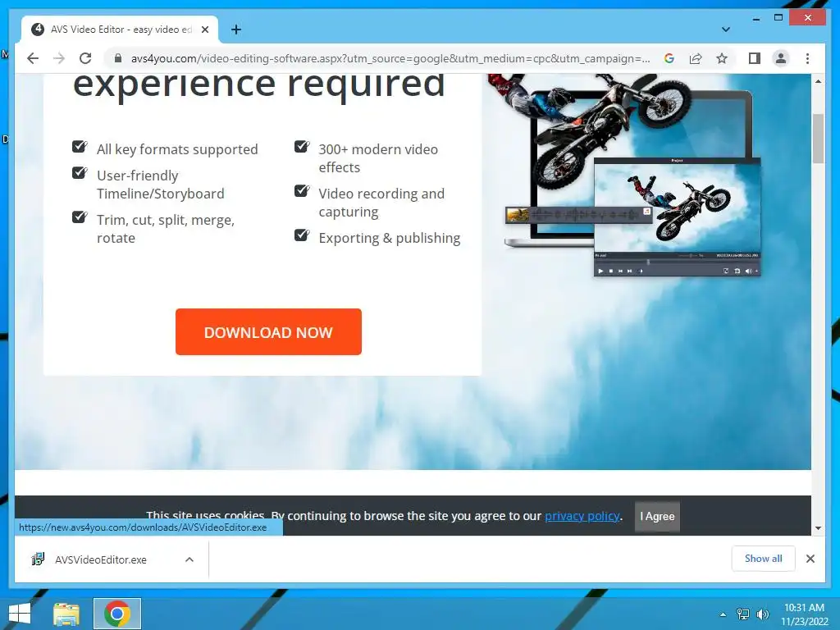This screenshot has width=840, height=630.
Task: Share this page via share icon
Action: coord(696,58)
